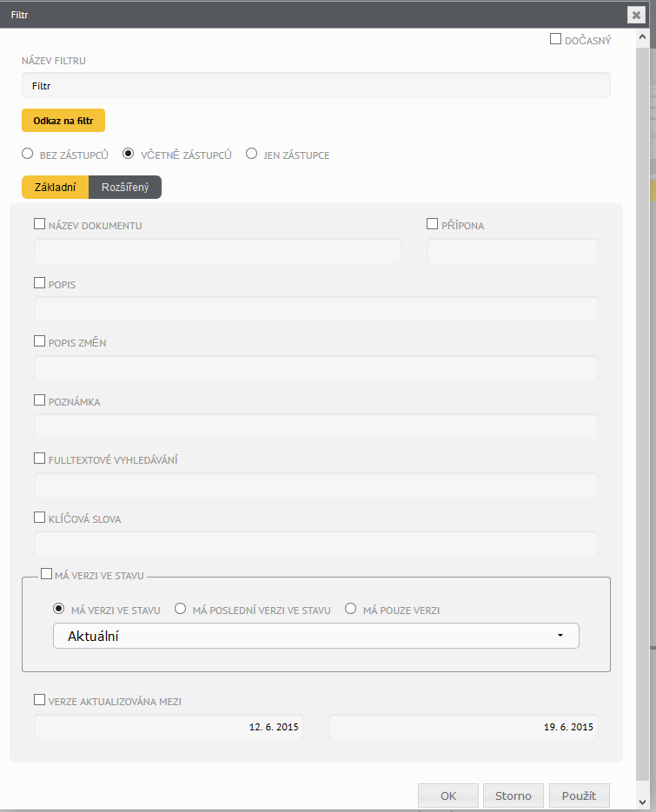656x812 pixels.
Task: Enable VERZE AKTUALIZOVÁNA MEZI checkbox
Action: coord(39,700)
